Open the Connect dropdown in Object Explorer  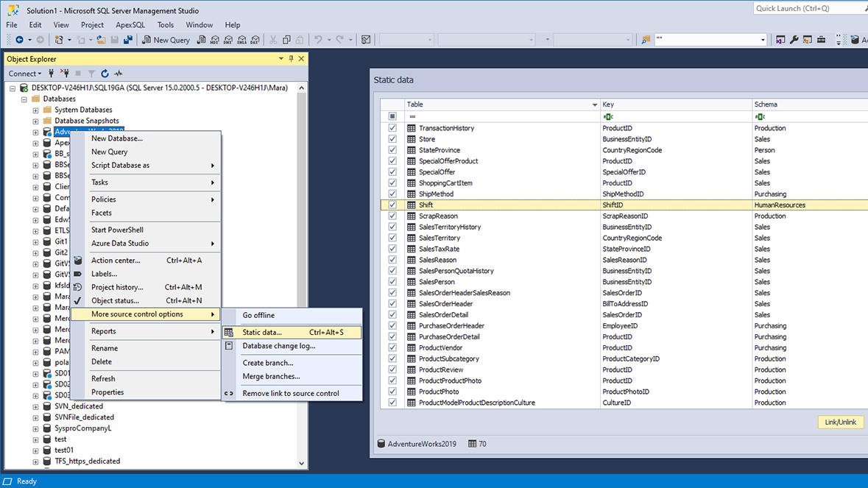[24, 73]
